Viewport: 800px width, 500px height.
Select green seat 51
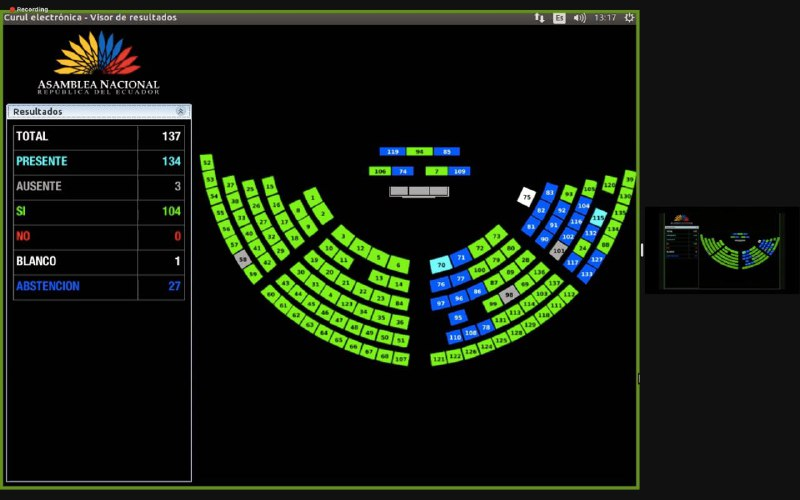[x=401, y=340]
